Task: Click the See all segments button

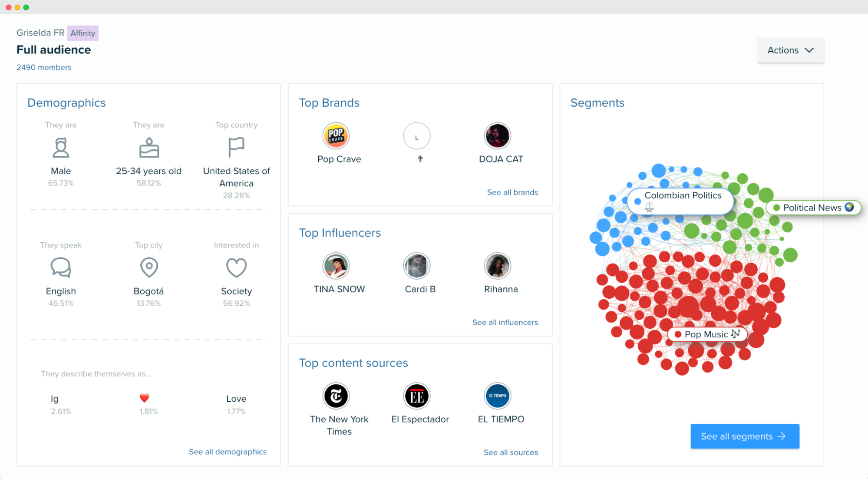Action: (745, 436)
